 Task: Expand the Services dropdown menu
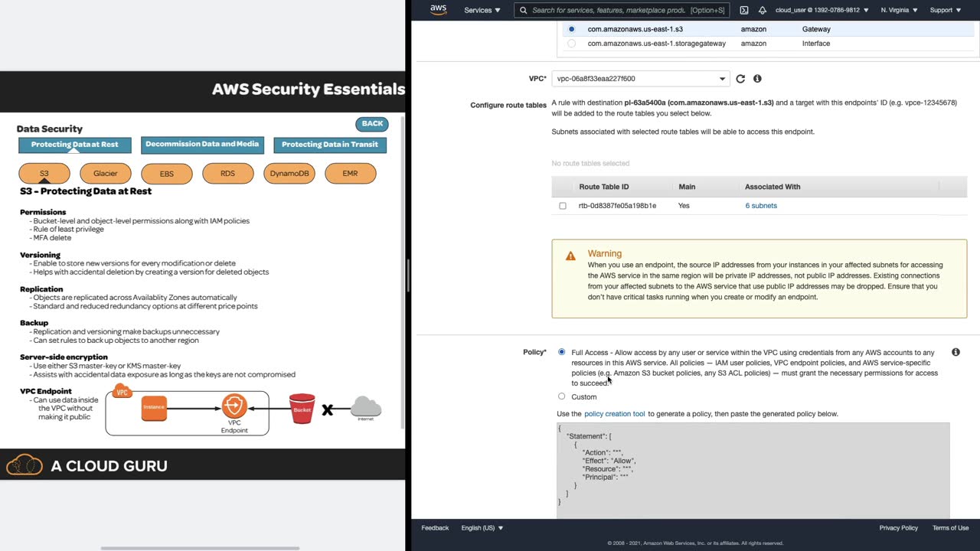(482, 10)
